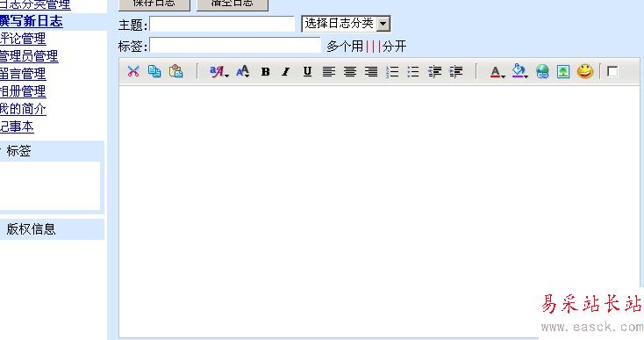Open 留言管理 link
The width and height of the screenshot is (644, 340).
point(23,74)
